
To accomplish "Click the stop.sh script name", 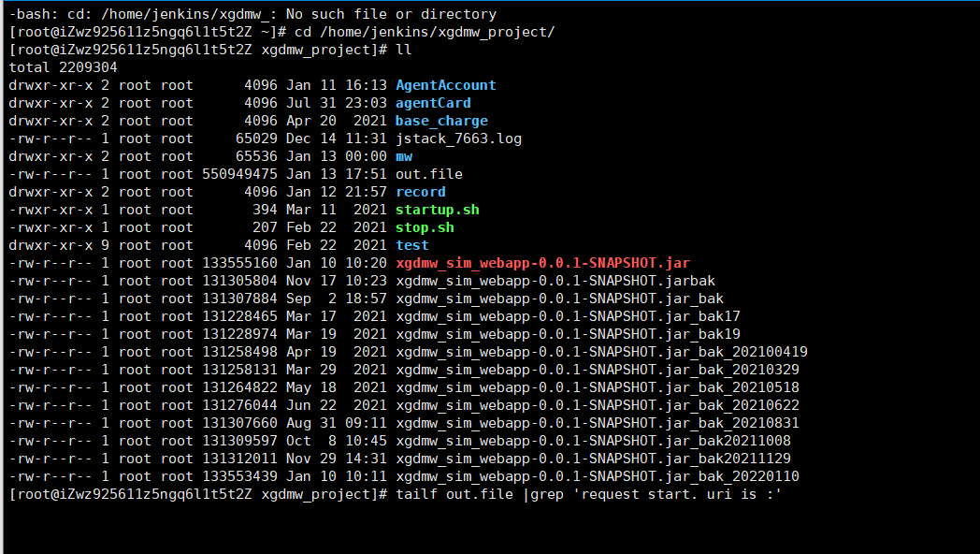I will coord(425,227).
